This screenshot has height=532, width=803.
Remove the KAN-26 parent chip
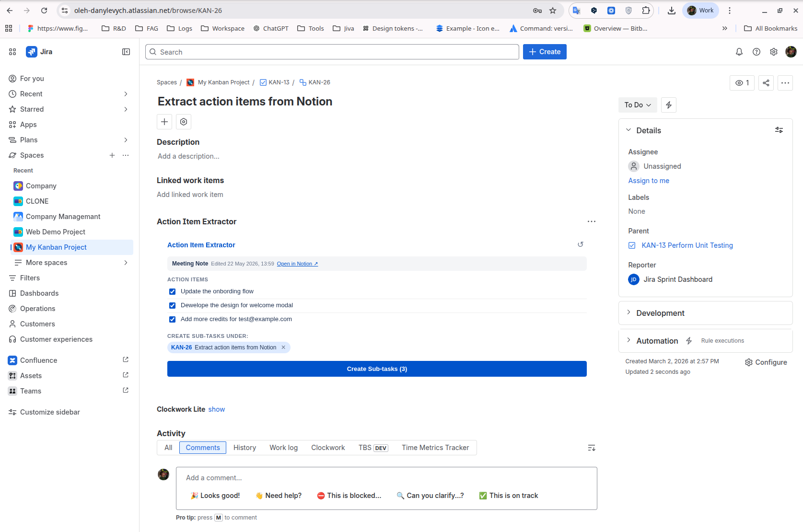pos(283,347)
